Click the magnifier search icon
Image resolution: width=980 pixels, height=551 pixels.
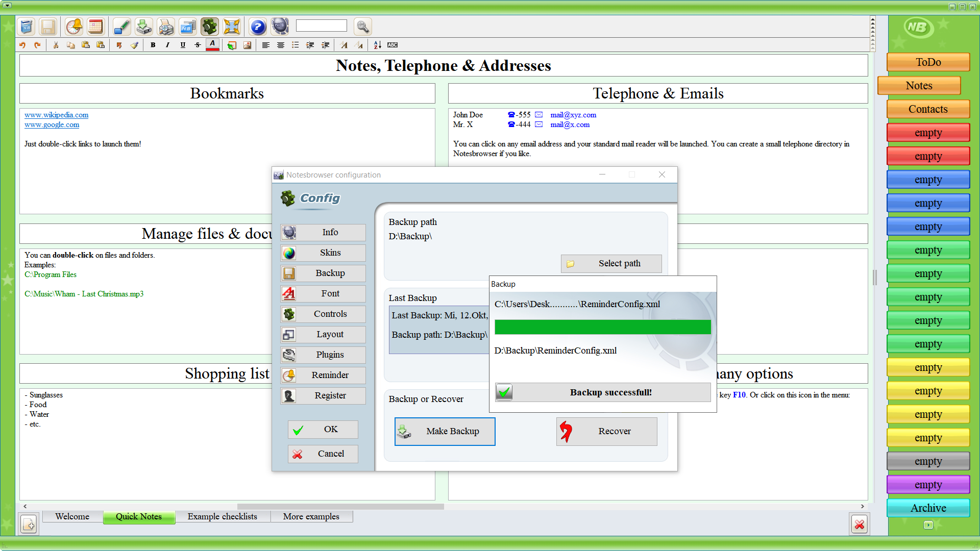362,27
